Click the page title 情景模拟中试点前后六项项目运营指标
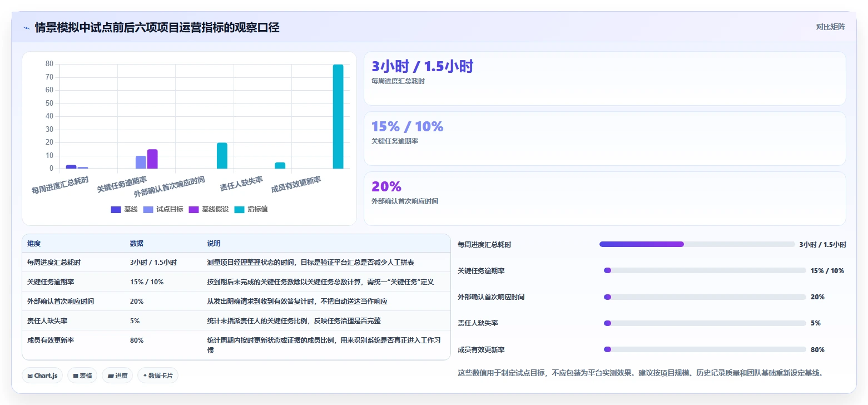Viewport: 868px width, 405px height. (157, 27)
